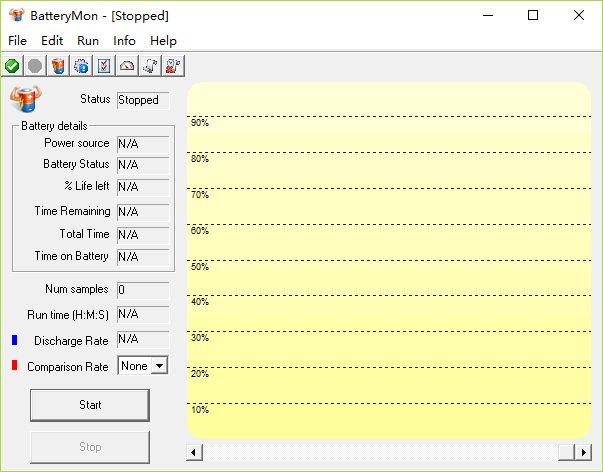Click the Num samples field showing 0
This screenshot has height=472, width=603.
pyautogui.click(x=143, y=290)
